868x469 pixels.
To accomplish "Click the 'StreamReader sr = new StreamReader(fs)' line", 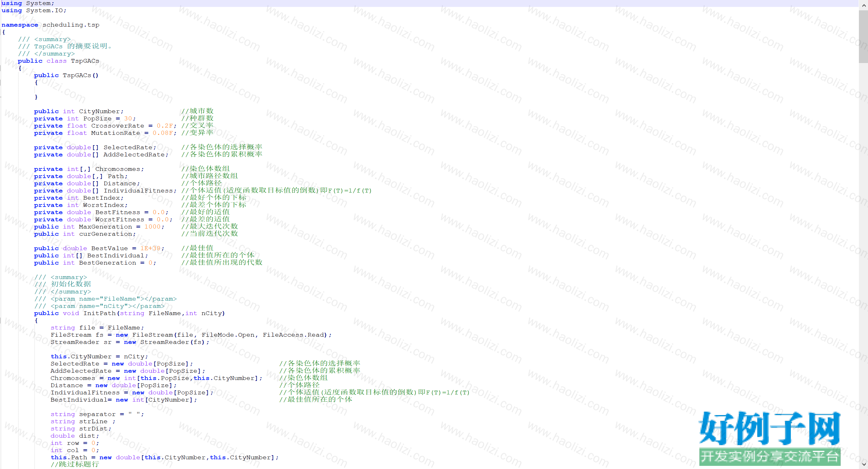I will click(130, 342).
